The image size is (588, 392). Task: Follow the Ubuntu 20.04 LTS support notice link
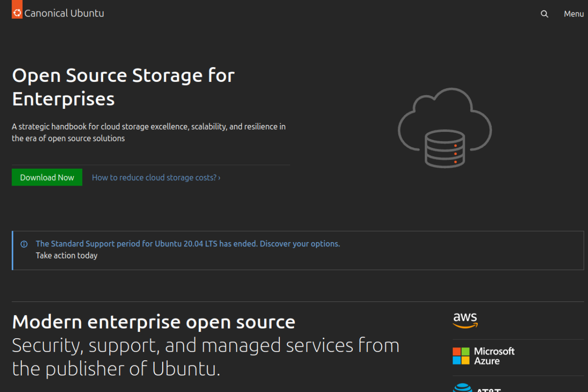tap(187, 244)
